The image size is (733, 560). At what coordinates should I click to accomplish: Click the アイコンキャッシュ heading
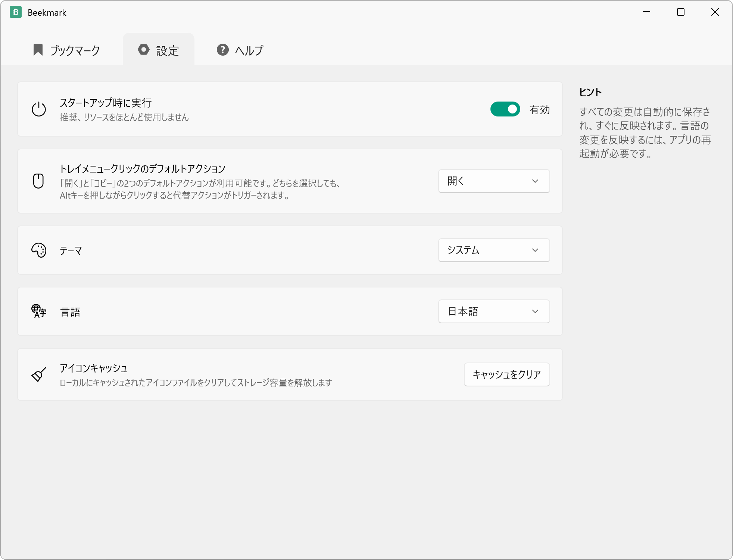(94, 368)
